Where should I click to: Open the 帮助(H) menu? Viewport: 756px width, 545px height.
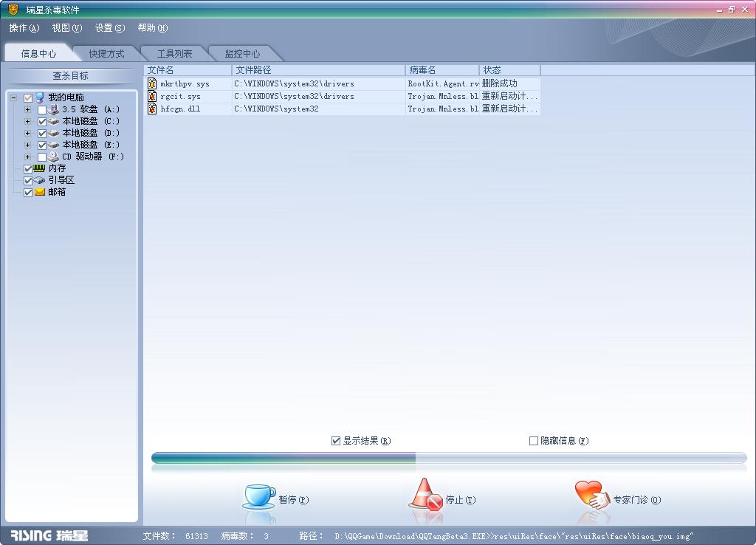tap(153, 28)
